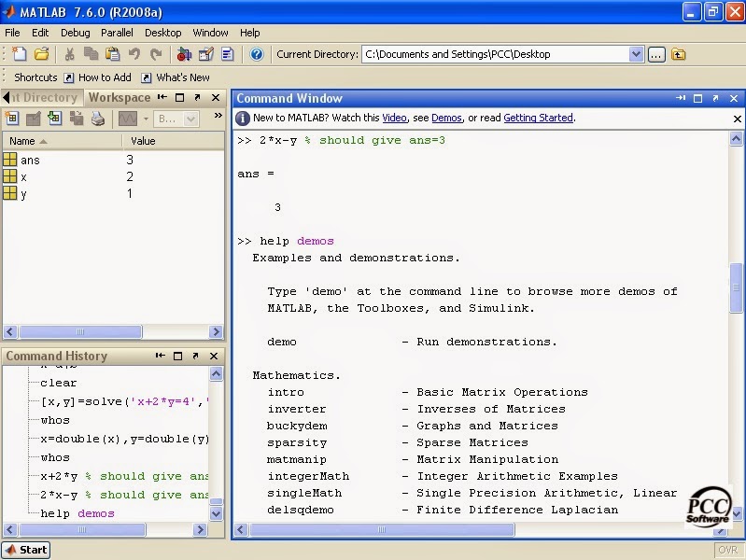Open the Stack base dropdown in Workspace
Screen dimensions: 746x560
tap(176, 119)
